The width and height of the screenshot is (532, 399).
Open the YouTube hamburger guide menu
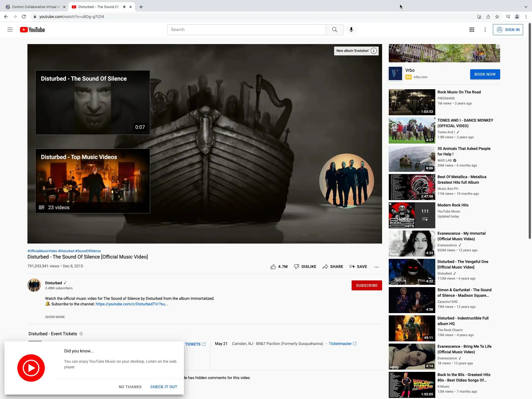10,30
